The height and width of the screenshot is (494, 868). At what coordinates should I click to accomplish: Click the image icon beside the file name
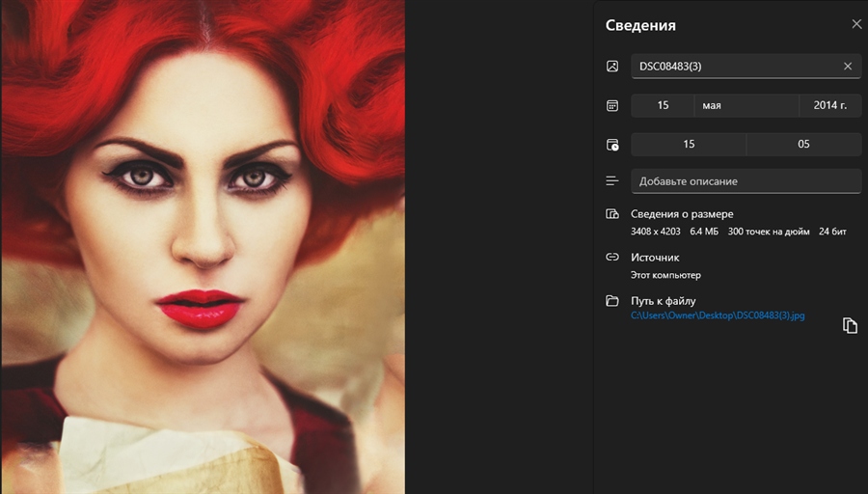[x=611, y=67]
